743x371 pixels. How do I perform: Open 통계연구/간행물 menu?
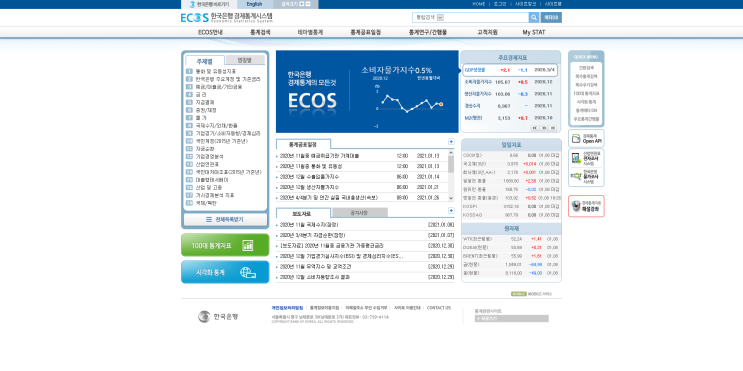tap(427, 33)
